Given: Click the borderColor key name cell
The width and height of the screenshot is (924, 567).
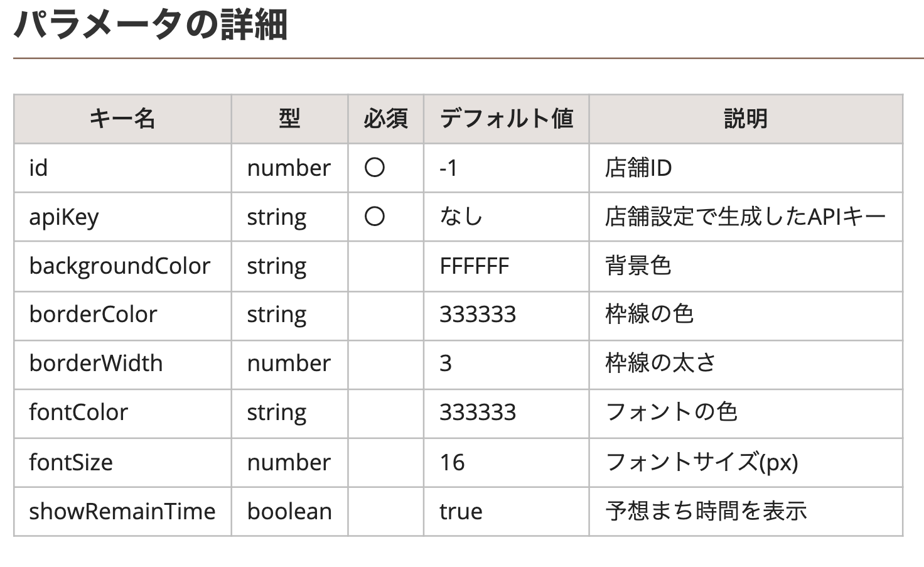Looking at the screenshot, I should (93, 315).
